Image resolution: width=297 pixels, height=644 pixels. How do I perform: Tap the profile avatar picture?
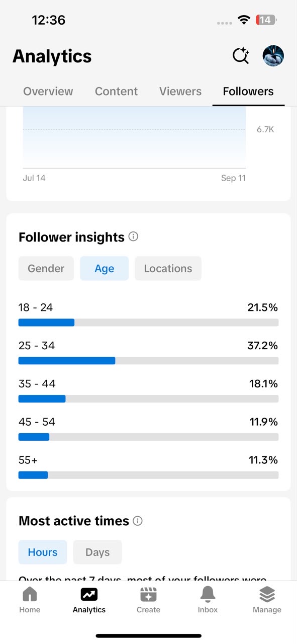[273, 56]
